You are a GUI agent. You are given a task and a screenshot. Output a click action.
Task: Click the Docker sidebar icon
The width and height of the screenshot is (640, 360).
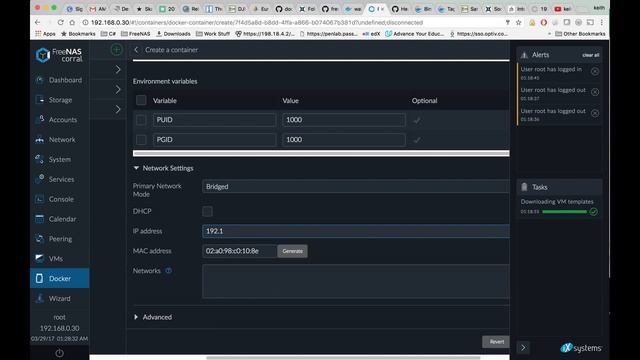click(40, 278)
